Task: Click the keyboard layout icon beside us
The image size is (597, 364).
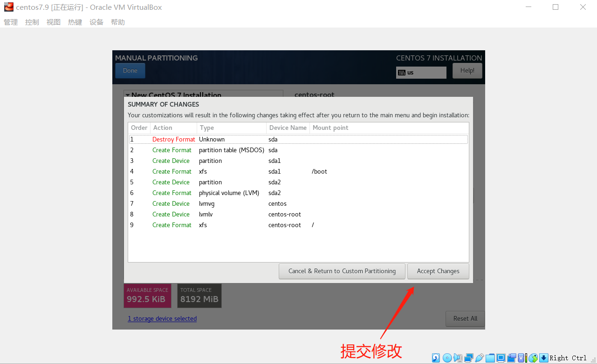Action: pyautogui.click(x=402, y=73)
